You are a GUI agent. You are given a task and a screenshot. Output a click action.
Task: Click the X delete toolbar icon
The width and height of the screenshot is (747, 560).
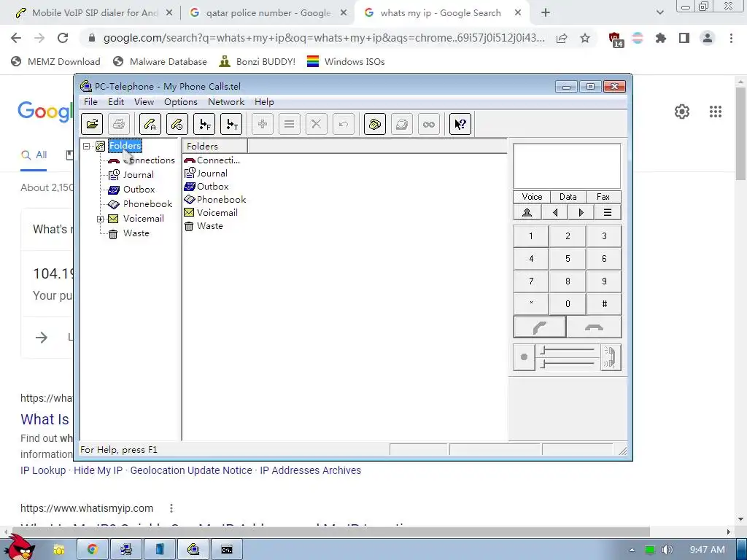(x=317, y=124)
